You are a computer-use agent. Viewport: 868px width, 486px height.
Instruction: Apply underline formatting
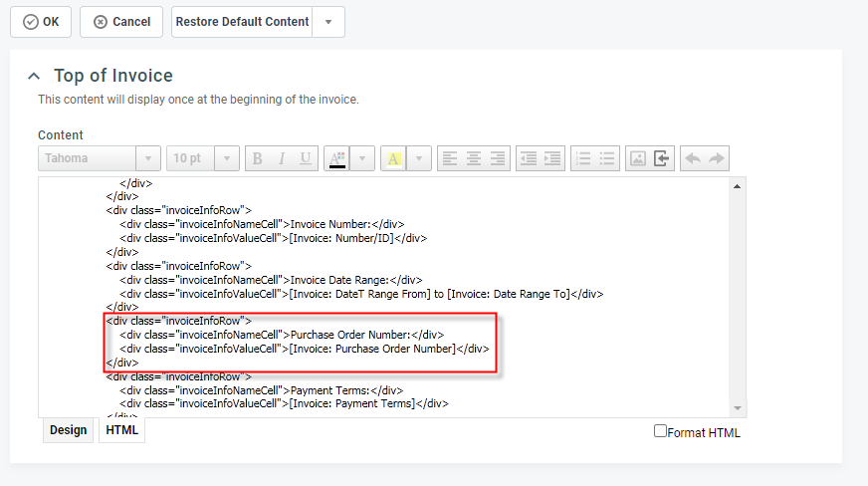[x=306, y=158]
